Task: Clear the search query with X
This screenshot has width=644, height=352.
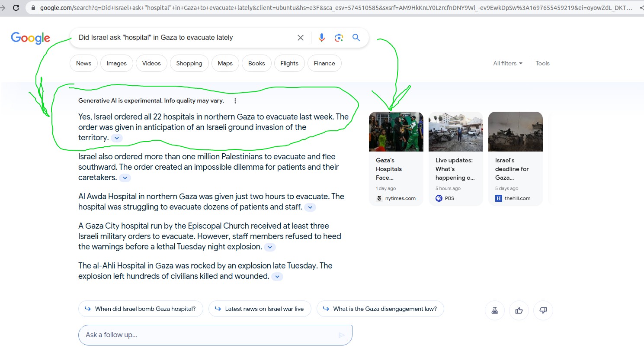Action: click(301, 38)
